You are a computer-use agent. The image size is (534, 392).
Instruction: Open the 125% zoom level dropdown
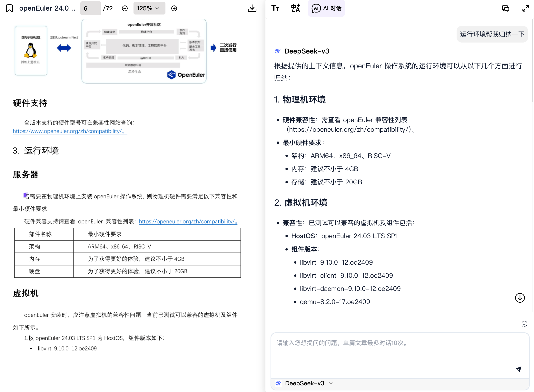tap(149, 9)
